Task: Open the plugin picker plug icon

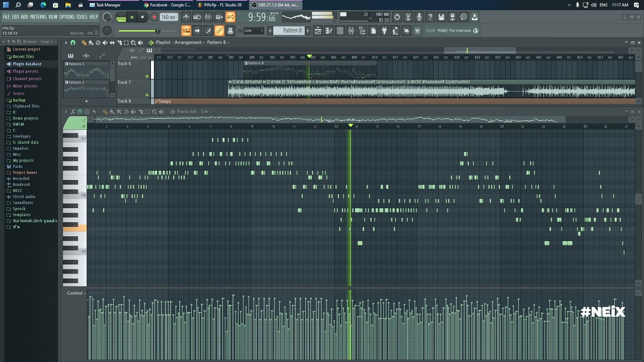Action: point(384,31)
